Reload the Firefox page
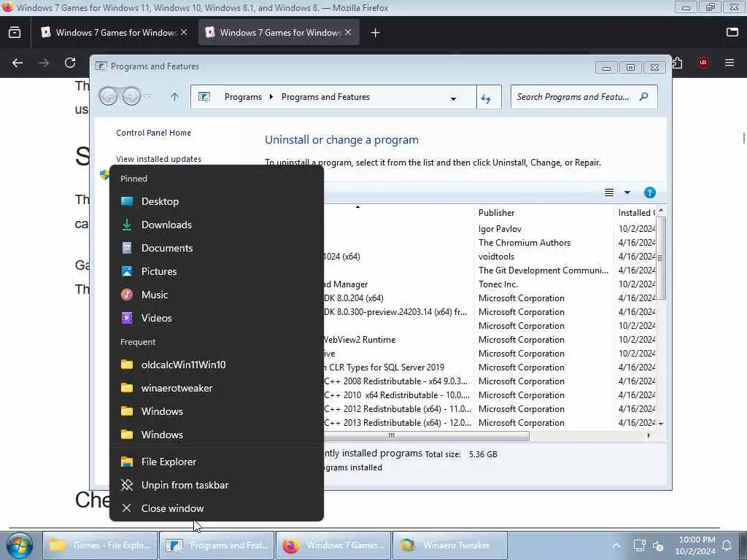The image size is (747, 560). [70, 63]
